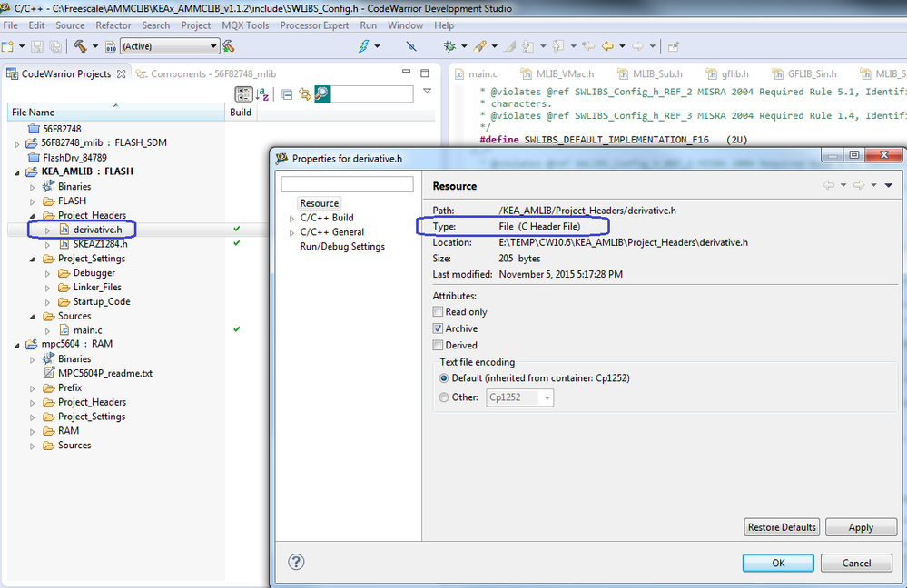Expand C/C++ General in properties tree

click(x=292, y=233)
